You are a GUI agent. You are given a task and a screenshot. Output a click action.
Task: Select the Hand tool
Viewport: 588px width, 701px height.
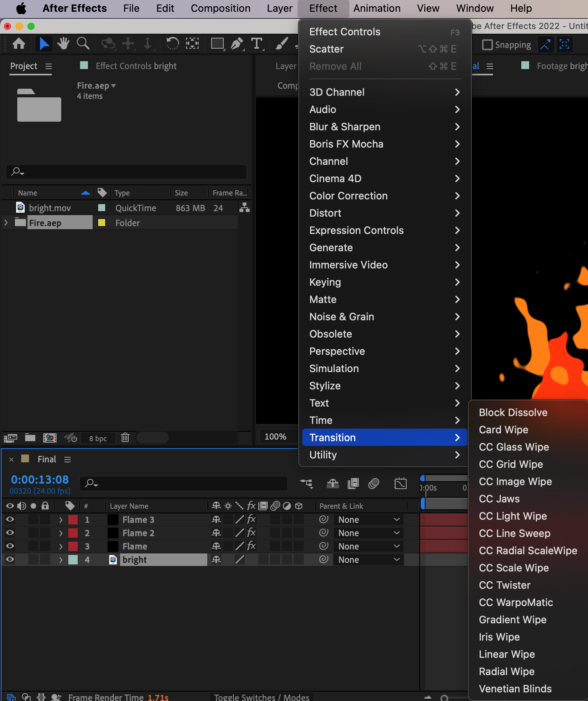(63, 44)
